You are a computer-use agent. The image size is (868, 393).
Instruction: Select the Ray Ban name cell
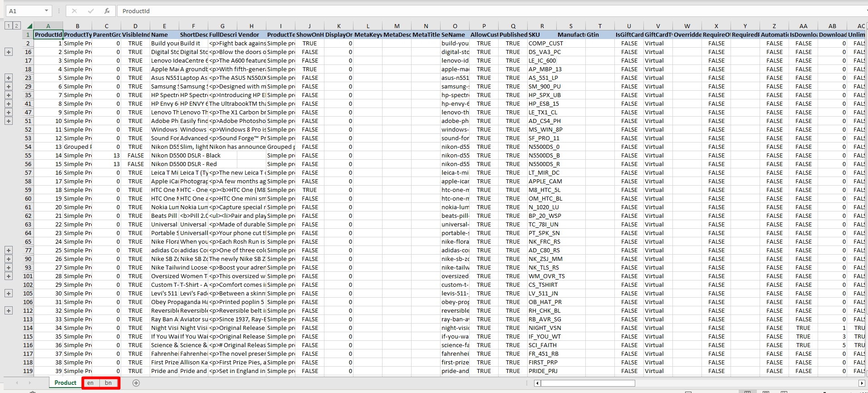(164, 319)
